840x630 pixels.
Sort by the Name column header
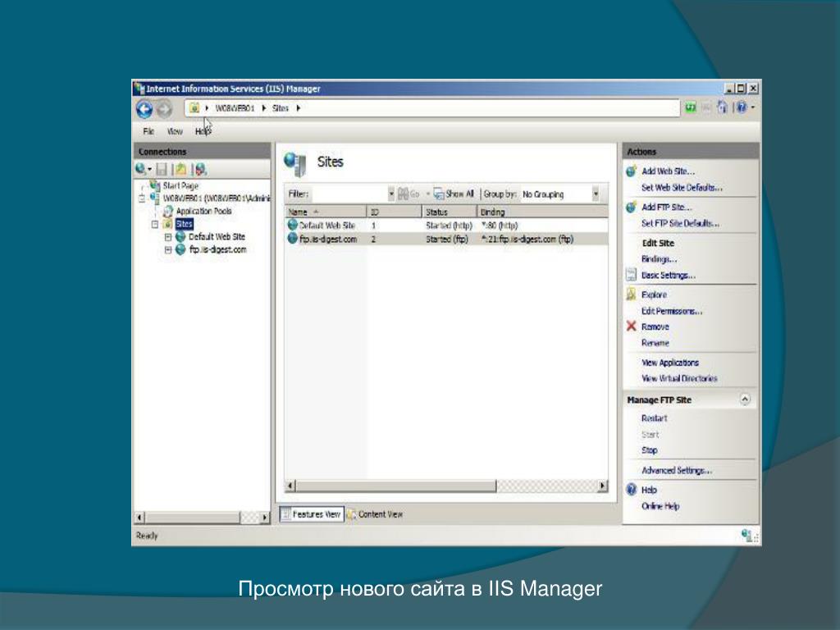pos(325,212)
